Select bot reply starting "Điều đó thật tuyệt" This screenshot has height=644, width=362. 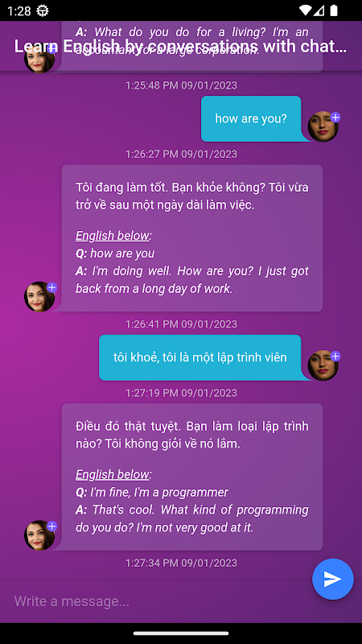click(x=192, y=477)
